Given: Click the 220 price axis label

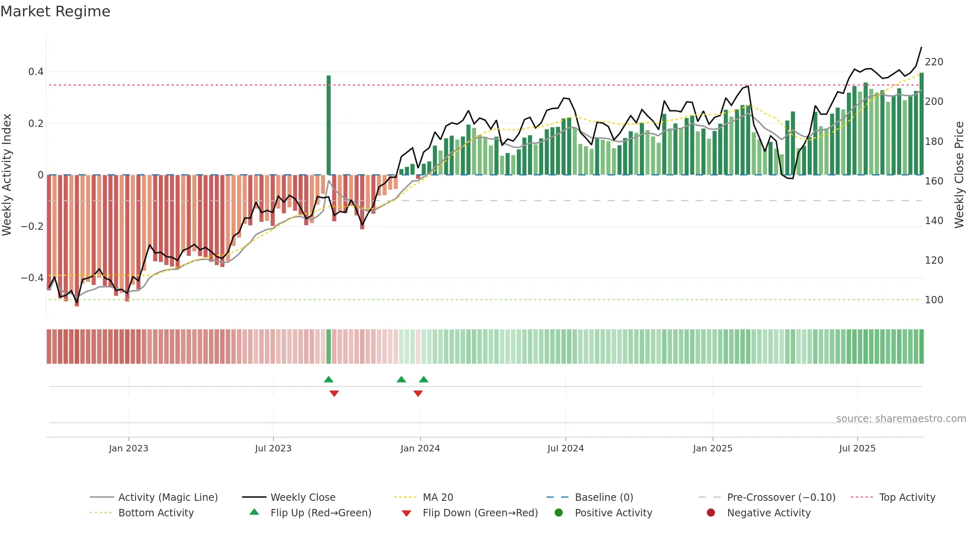Looking at the screenshot, I should (x=934, y=62).
